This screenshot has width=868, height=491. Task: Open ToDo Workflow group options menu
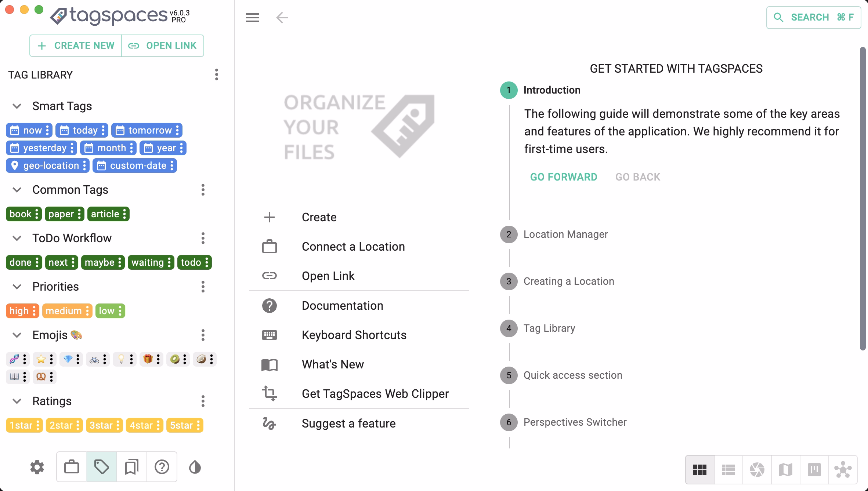pyautogui.click(x=203, y=238)
